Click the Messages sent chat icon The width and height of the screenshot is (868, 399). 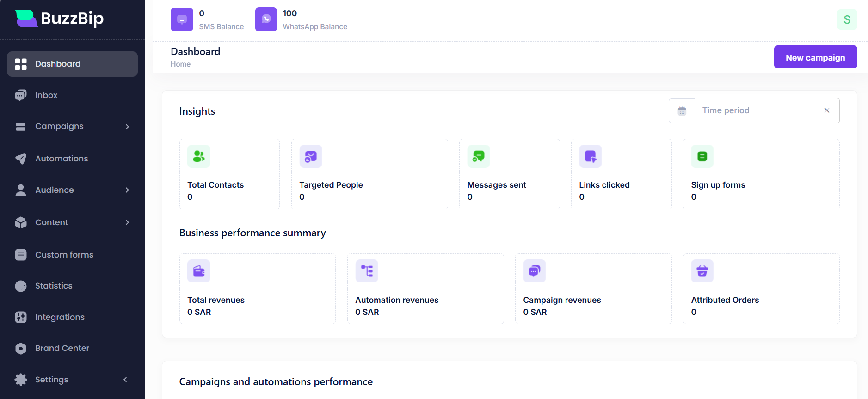click(479, 156)
